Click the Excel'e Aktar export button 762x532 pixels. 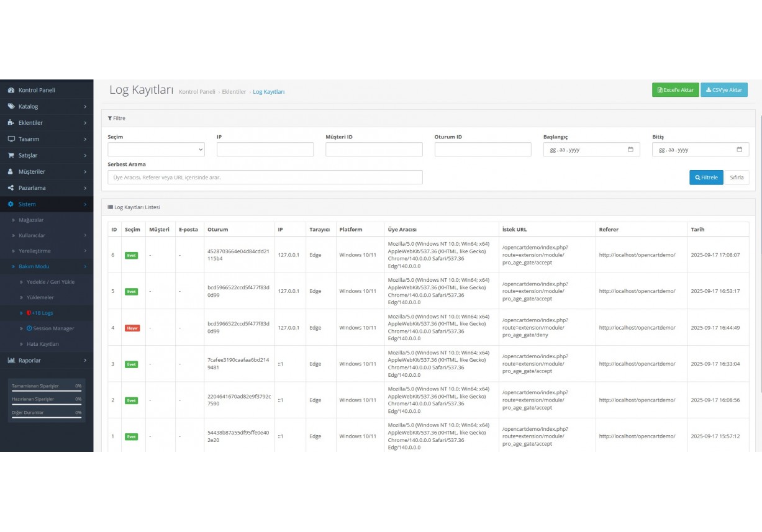coord(675,90)
